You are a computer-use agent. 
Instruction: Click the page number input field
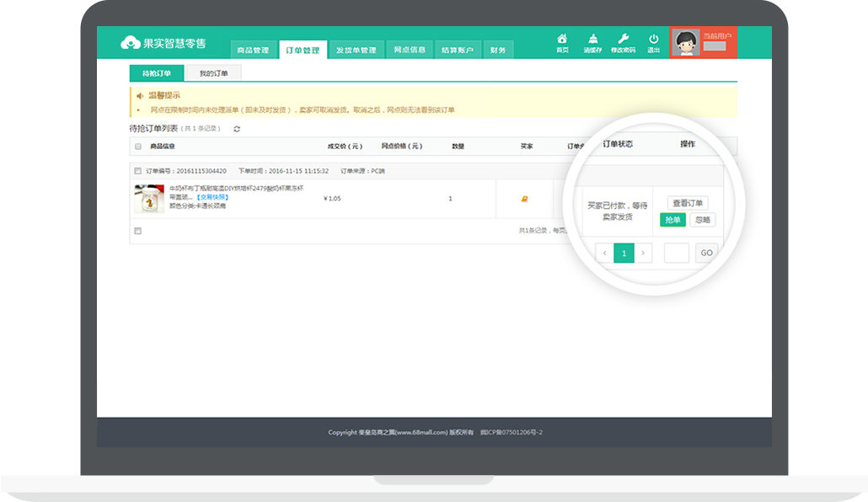click(x=676, y=253)
